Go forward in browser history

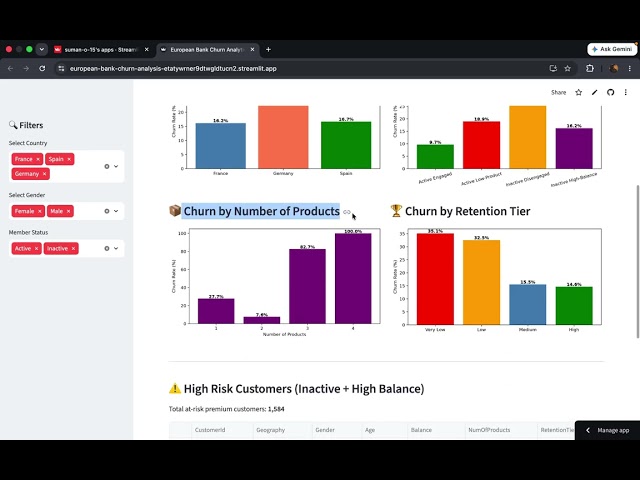pos(26,69)
